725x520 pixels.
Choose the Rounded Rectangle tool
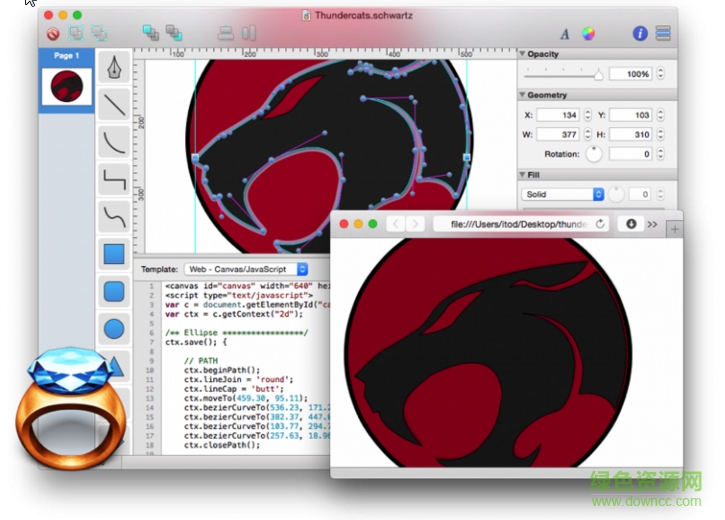click(114, 291)
